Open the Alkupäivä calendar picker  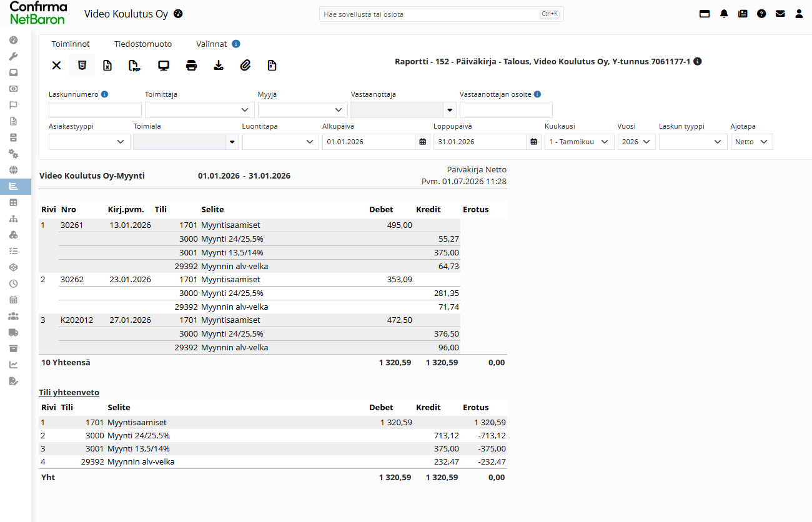423,142
